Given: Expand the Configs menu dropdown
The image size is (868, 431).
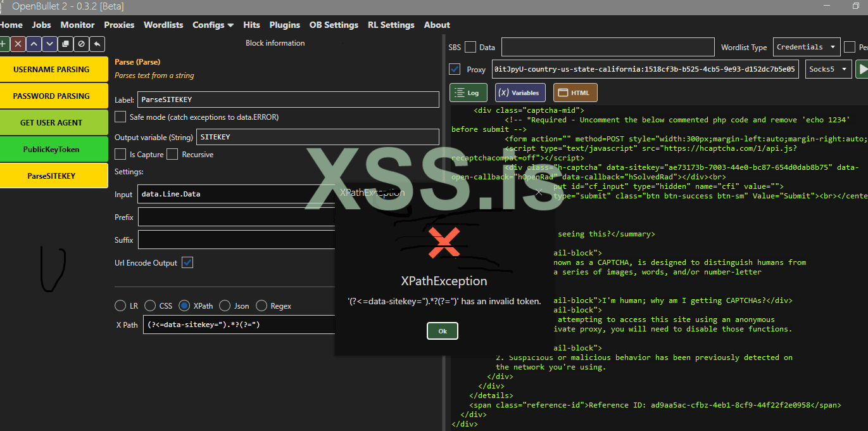Looking at the screenshot, I should pyautogui.click(x=213, y=25).
